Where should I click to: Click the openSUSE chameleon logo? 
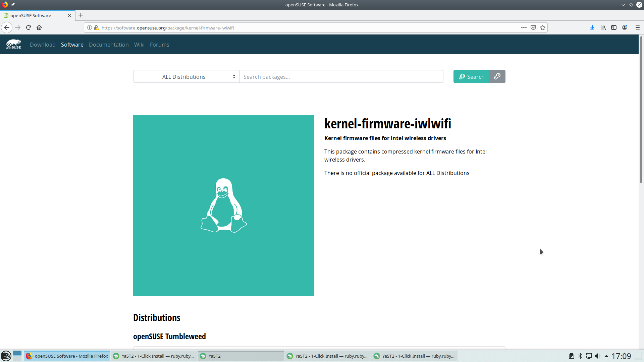coord(13,44)
